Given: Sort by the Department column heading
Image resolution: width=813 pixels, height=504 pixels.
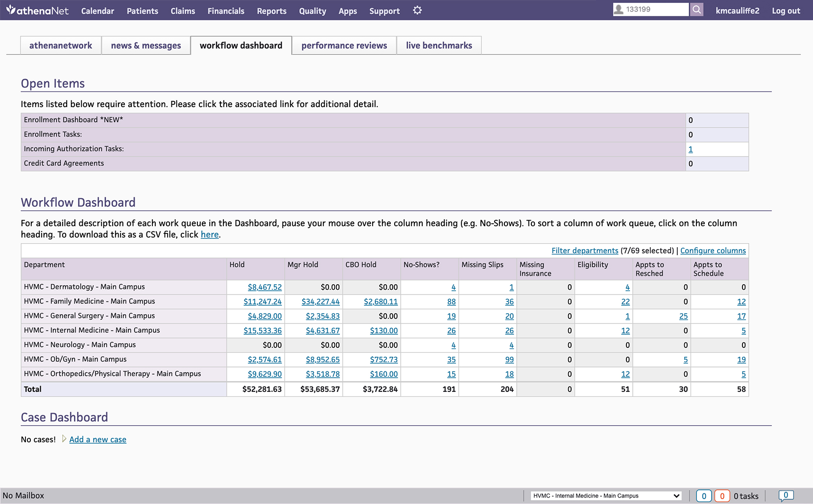Looking at the screenshot, I should point(44,265).
